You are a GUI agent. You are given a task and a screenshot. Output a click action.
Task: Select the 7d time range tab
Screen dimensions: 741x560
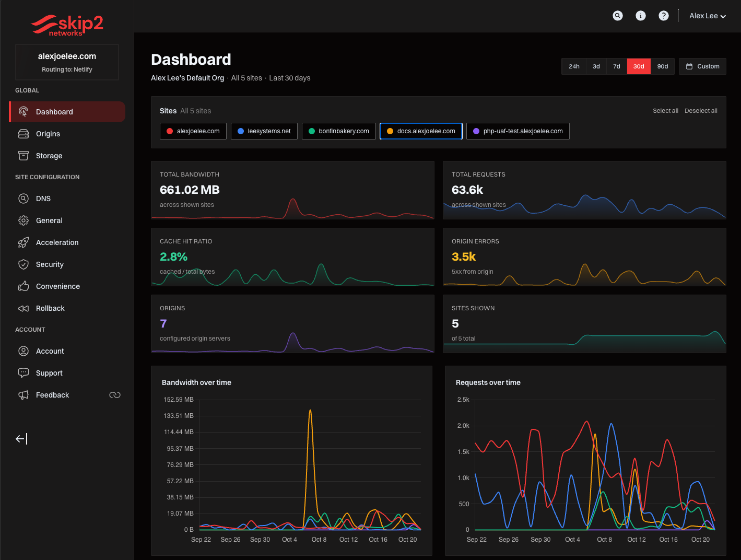coord(617,66)
